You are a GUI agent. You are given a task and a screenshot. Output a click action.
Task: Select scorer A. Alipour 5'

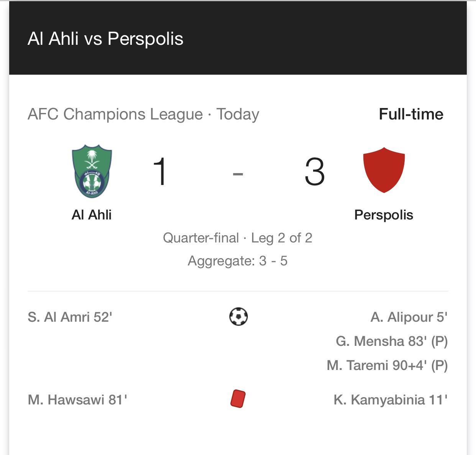[409, 317]
